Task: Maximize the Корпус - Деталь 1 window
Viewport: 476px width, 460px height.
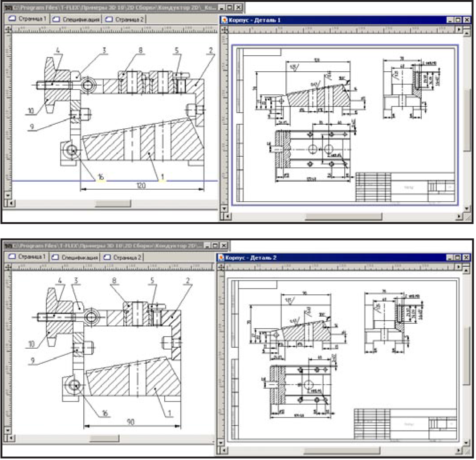Action: (459, 20)
